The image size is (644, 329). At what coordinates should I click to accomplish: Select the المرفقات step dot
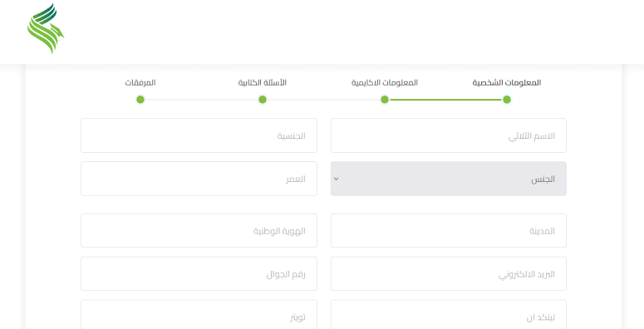coord(140,100)
